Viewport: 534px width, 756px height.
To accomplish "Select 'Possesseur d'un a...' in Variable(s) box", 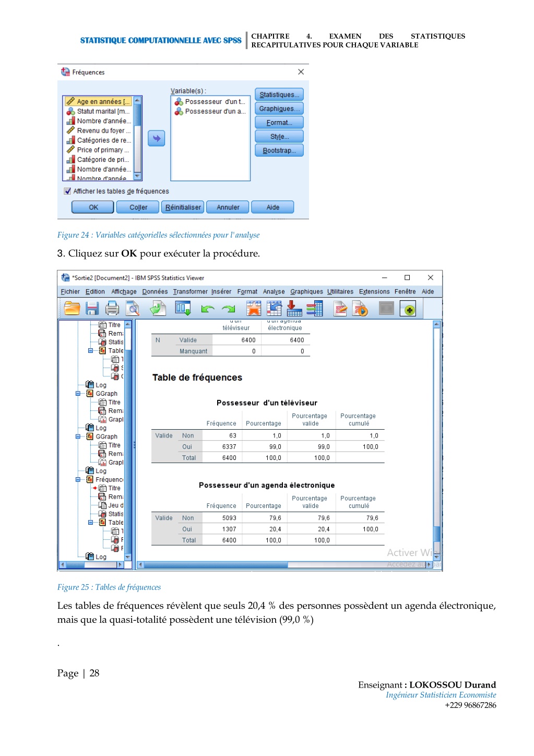I will click(x=210, y=111).
